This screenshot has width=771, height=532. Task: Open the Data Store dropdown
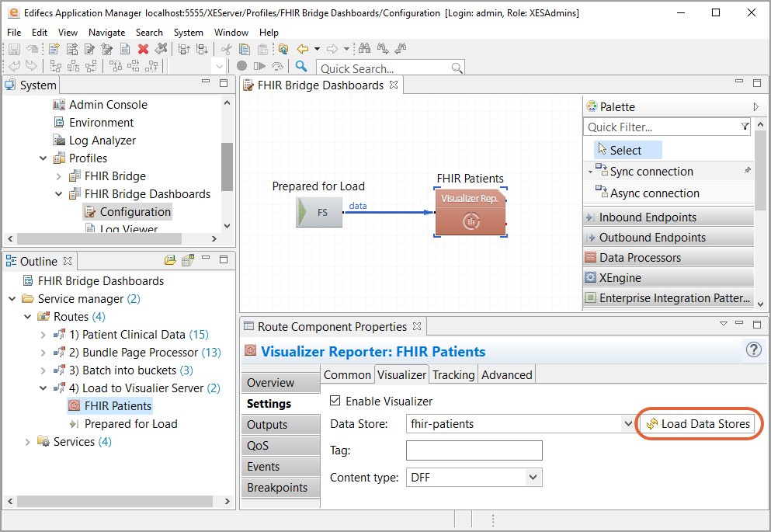[628, 424]
